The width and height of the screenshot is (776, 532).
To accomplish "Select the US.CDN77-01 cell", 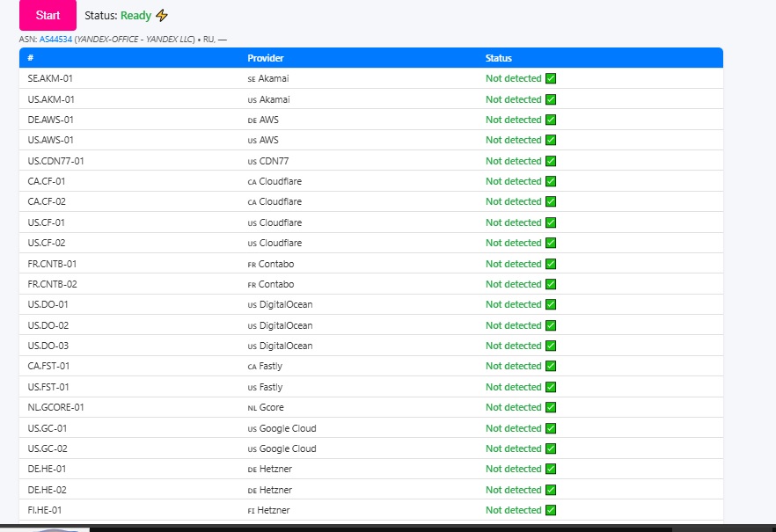I will 56,161.
